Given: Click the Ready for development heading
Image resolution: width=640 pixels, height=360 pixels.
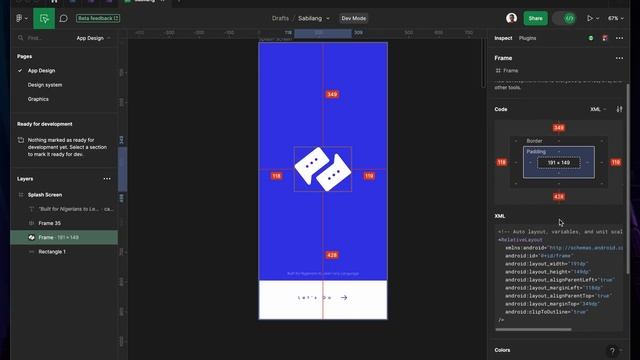Looking at the screenshot, I should point(44,124).
